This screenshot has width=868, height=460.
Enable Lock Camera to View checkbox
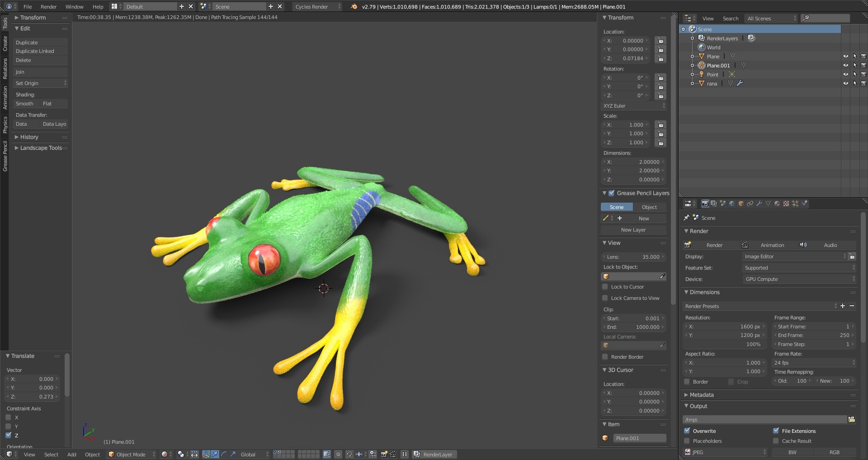point(605,298)
